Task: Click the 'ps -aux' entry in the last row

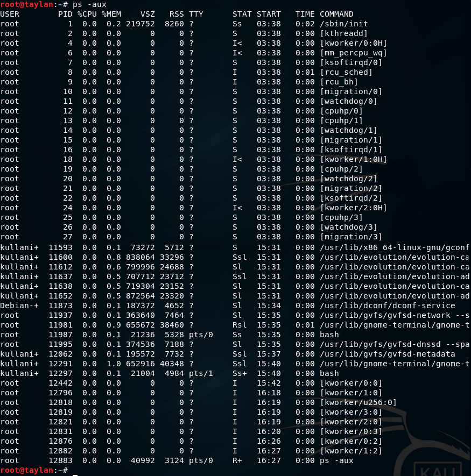Action: pos(336,461)
